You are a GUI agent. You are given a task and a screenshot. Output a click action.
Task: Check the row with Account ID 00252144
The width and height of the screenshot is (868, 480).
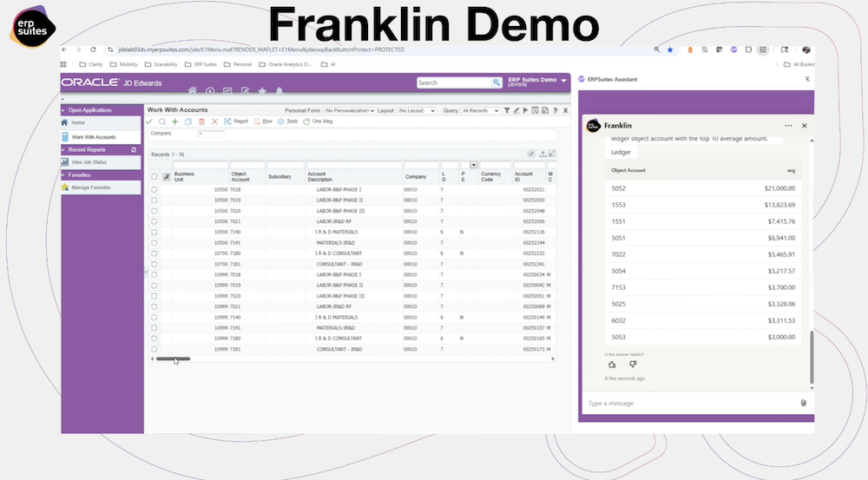coord(155,242)
